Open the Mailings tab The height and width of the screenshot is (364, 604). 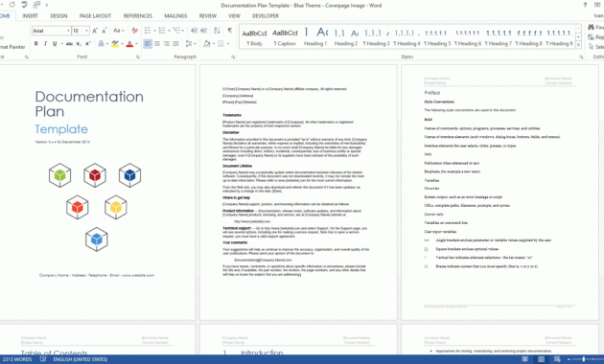coord(175,15)
